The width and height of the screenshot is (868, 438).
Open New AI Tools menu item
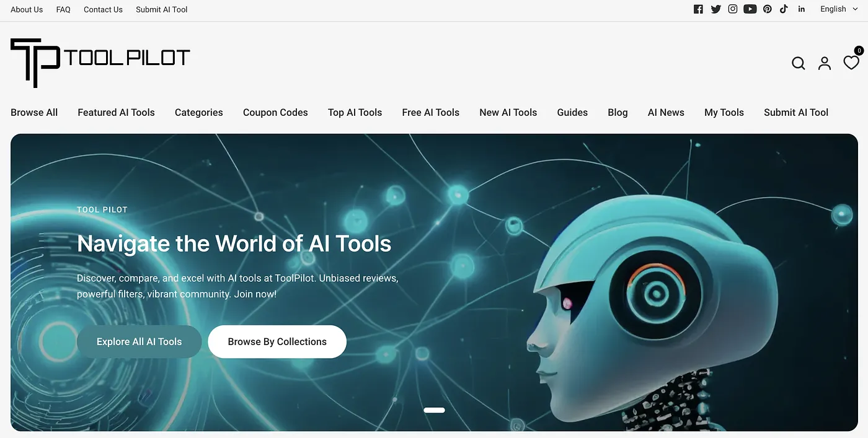click(x=508, y=112)
